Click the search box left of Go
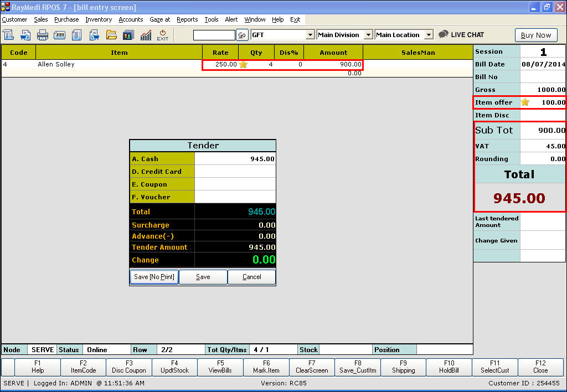This screenshot has height=392, width=567. 214,35
